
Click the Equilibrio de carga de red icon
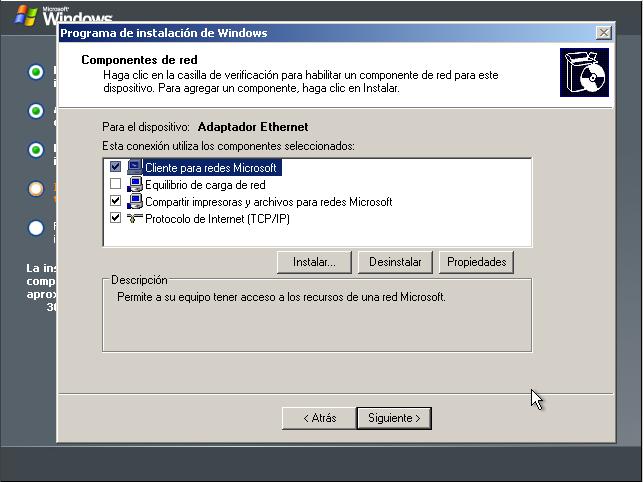tap(135, 184)
